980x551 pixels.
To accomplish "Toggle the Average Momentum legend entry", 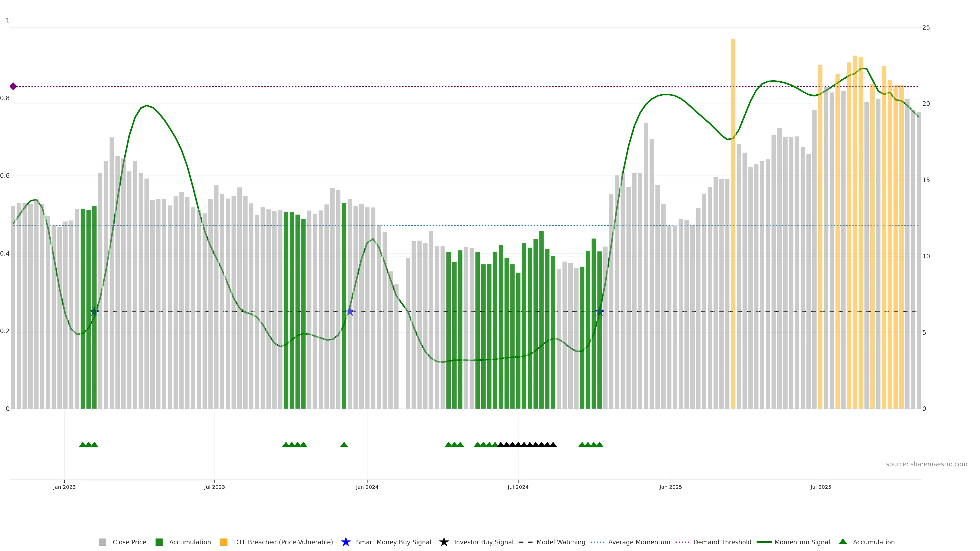I will click(x=639, y=542).
